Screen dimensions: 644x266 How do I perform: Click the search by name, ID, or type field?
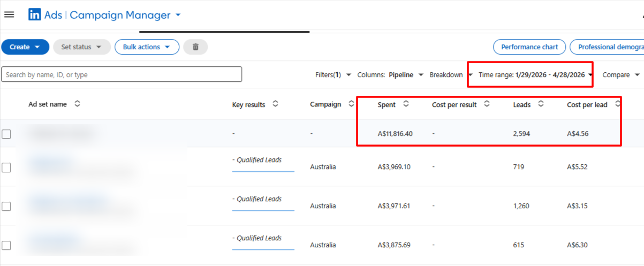[x=122, y=74]
